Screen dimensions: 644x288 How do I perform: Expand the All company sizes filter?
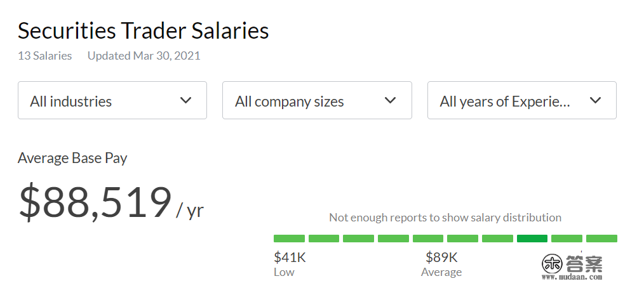click(x=316, y=100)
